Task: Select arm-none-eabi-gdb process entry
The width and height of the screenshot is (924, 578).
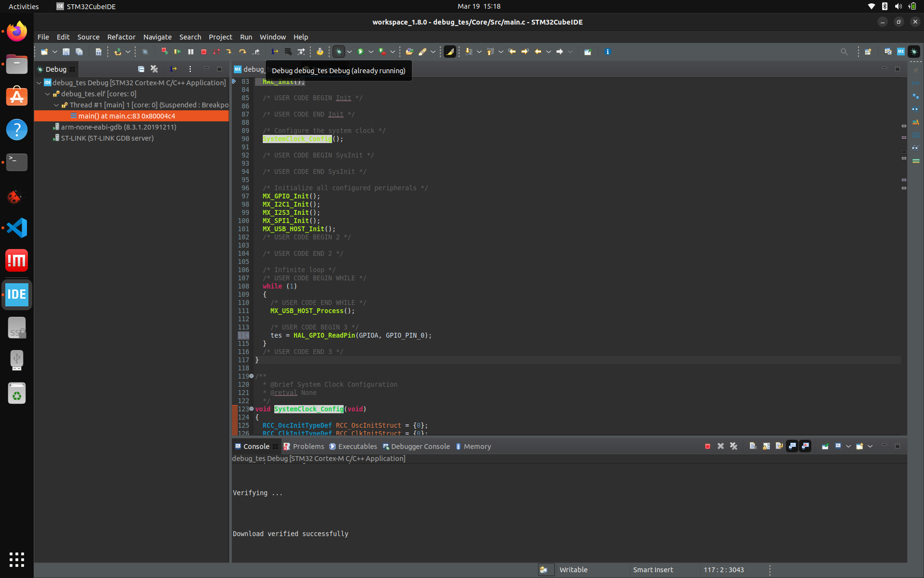Action: pos(118,127)
